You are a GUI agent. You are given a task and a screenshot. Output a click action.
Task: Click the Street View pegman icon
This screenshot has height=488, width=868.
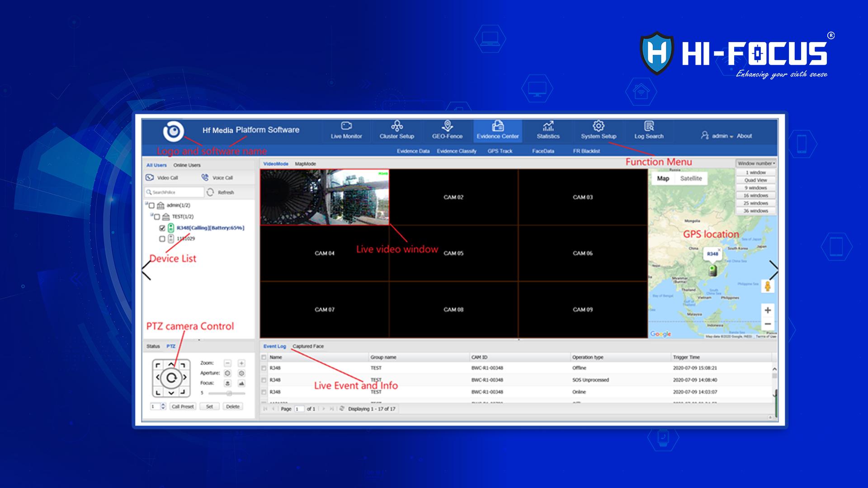tap(767, 286)
